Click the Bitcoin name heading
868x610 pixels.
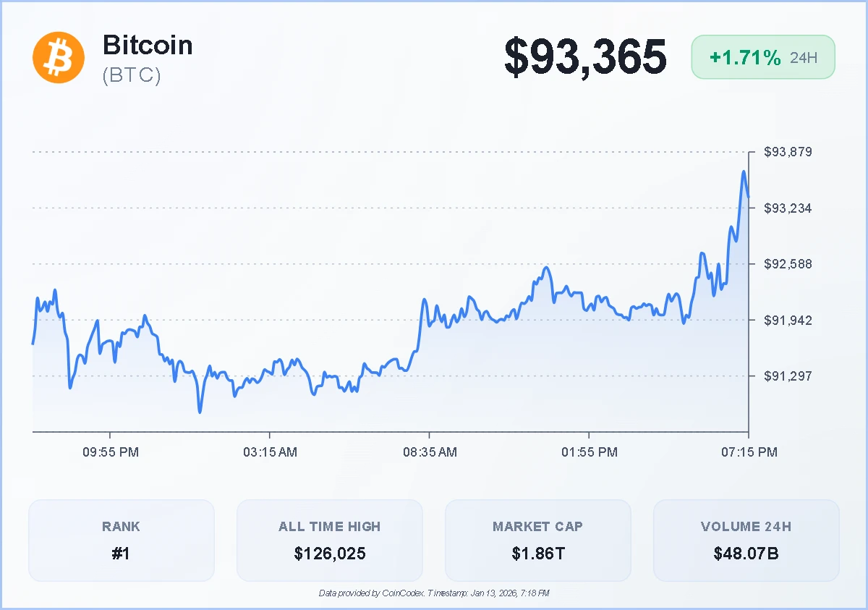[148, 45]
